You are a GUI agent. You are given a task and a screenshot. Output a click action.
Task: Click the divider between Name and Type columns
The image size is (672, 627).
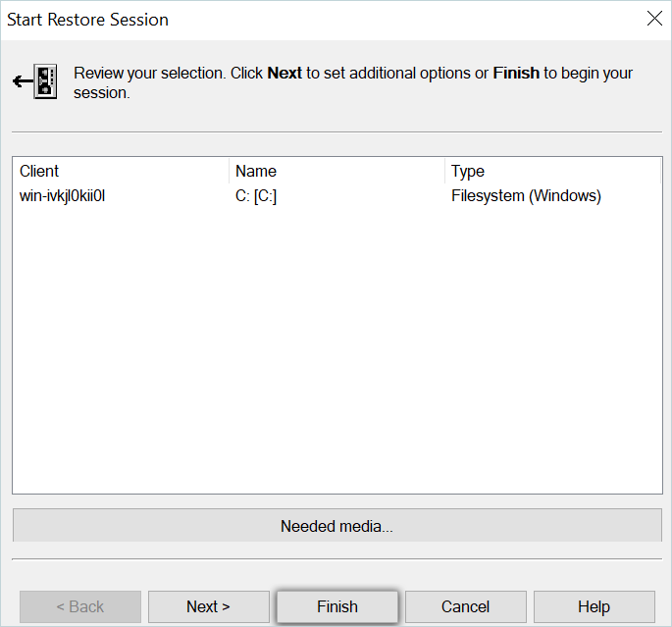click(444, 171)
